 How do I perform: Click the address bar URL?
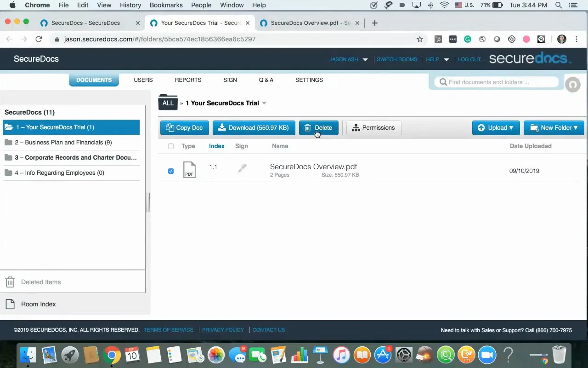[x=160, y=39]
